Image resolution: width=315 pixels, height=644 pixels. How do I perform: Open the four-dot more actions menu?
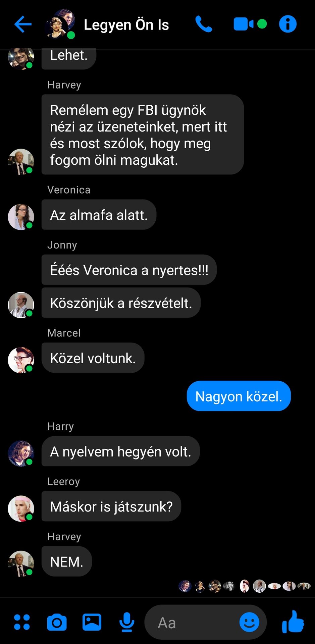[x=22, y=622]
